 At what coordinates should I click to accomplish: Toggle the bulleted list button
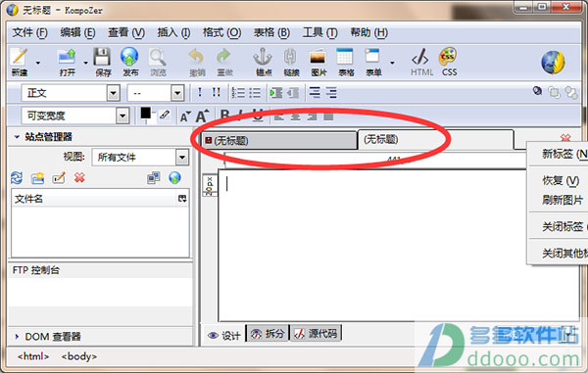point(255,92)
